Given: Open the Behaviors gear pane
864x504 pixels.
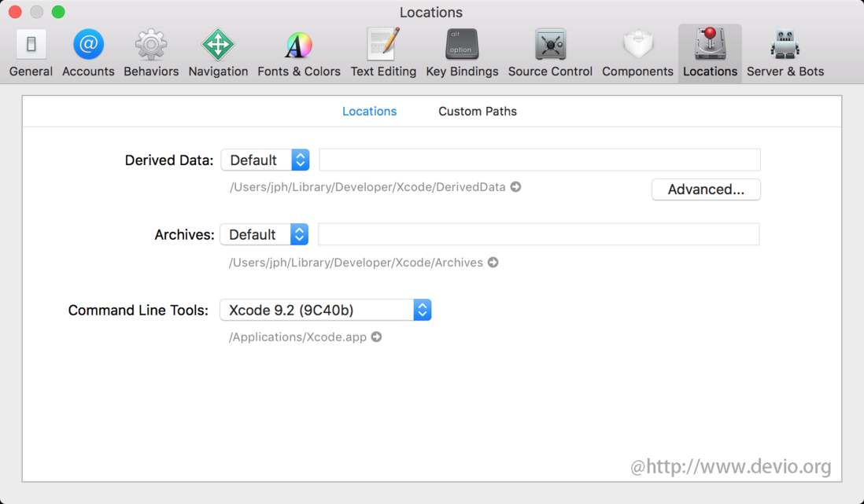Looking at the screenshot, I should [151, 53].
